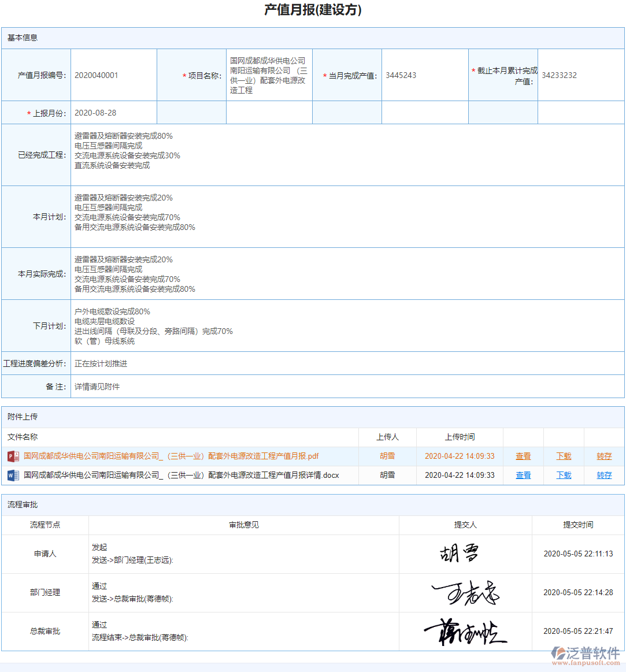转存 the PDF attachment file
This screenshot has width=626, height=672.
tap(603, 456)
